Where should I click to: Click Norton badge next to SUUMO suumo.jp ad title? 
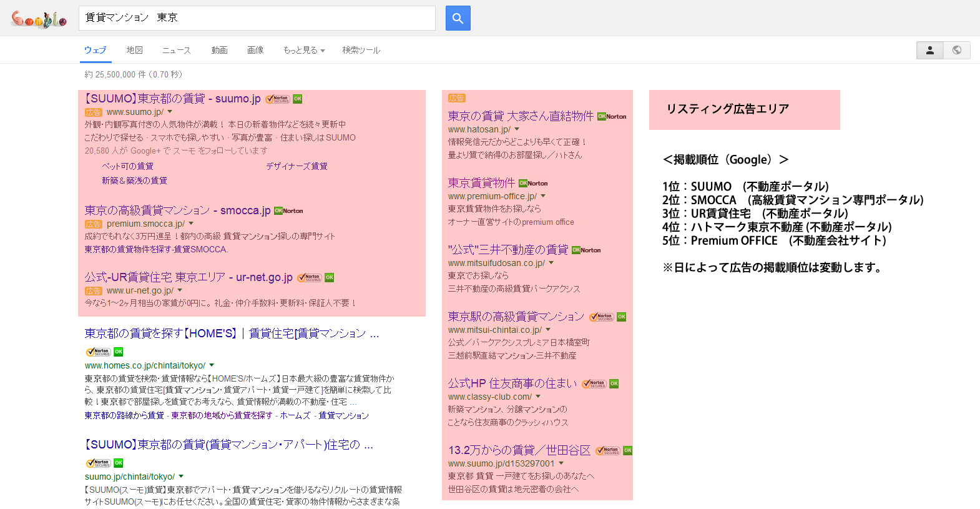(x=278, y=99)
